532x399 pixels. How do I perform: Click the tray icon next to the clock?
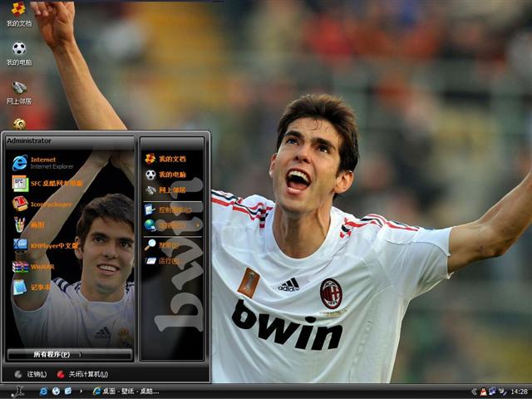coord(502,392)
